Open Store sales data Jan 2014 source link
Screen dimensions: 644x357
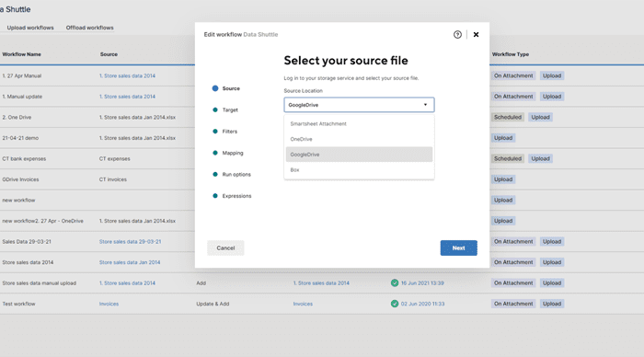coord(130,262)
